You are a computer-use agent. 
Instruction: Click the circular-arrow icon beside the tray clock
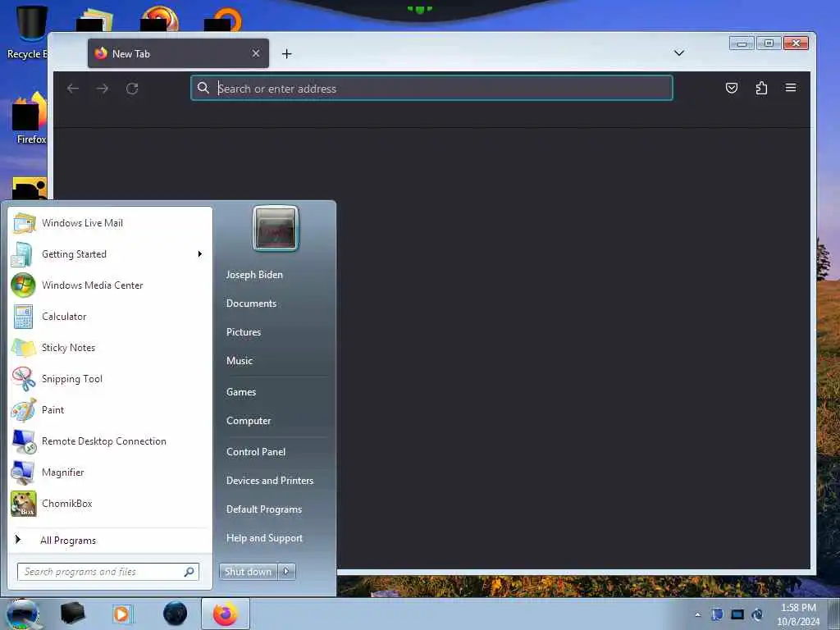tap(757, 614)
